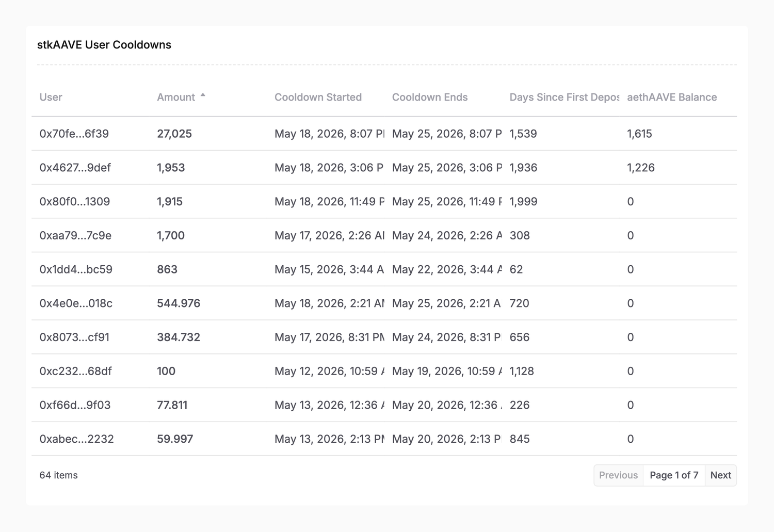This screenshot has height=532, width=774.
Task: Sort by the Amount column header
Action: (176, 97)
